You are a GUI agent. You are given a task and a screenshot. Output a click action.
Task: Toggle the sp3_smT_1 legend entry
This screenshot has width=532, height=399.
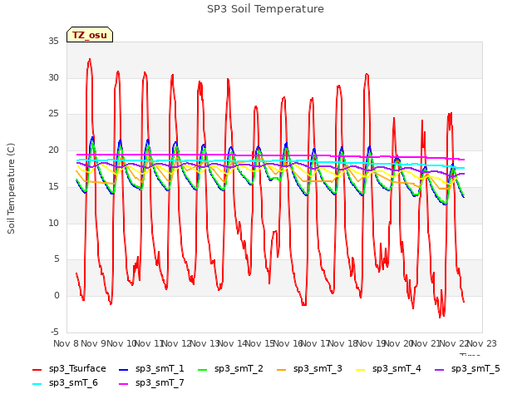pos(151,368)
